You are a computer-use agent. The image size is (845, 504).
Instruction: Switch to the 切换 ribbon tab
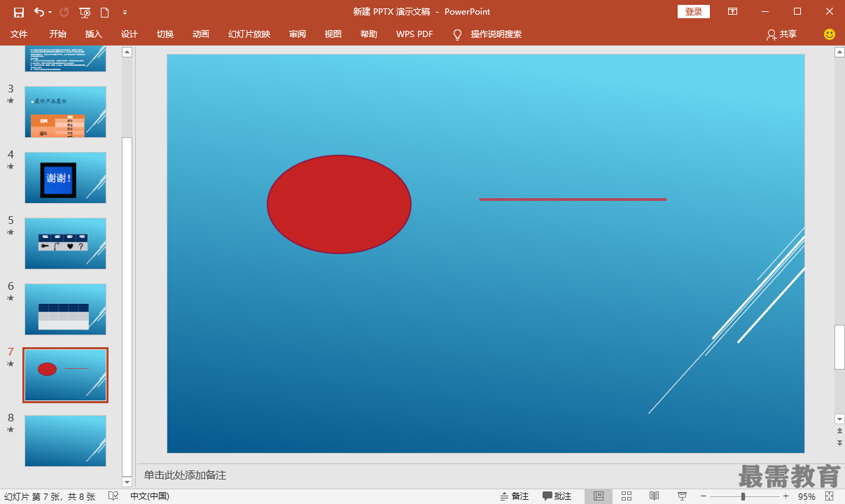pos(165,34)
